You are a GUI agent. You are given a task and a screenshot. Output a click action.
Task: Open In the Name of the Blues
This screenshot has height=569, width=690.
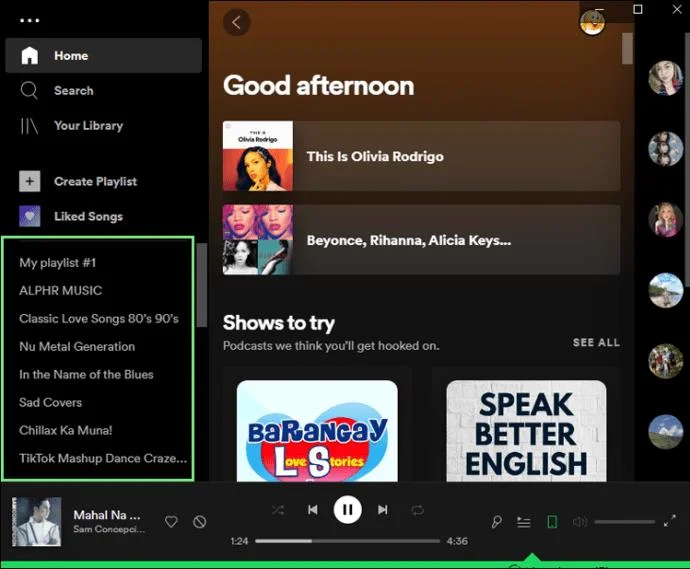(x=86, y=374)
